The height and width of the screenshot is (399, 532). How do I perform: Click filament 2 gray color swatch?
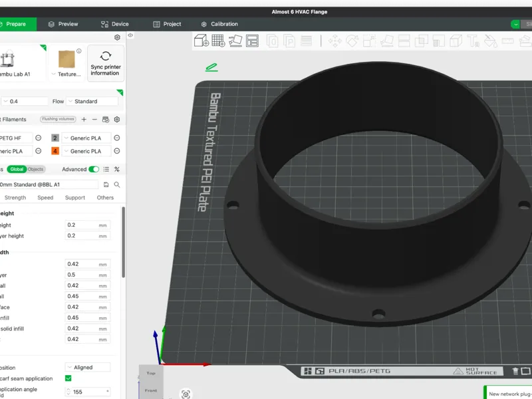(55, 138)
